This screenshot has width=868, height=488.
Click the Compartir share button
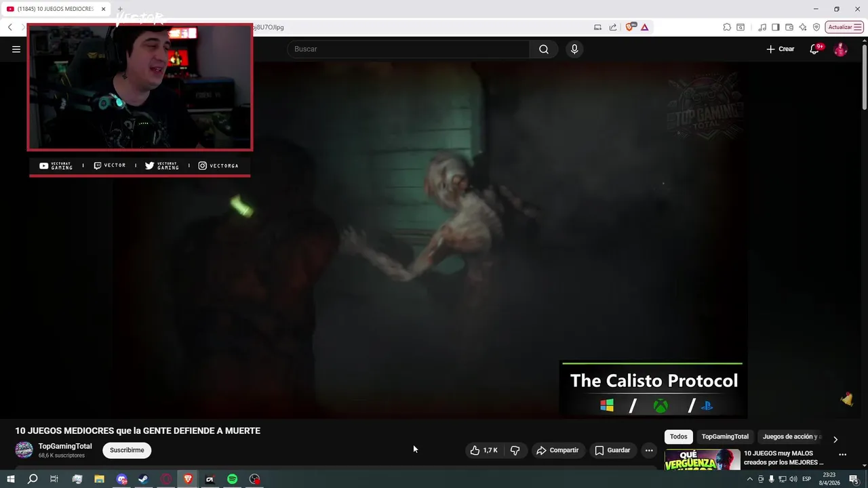[x=557, y=450]
